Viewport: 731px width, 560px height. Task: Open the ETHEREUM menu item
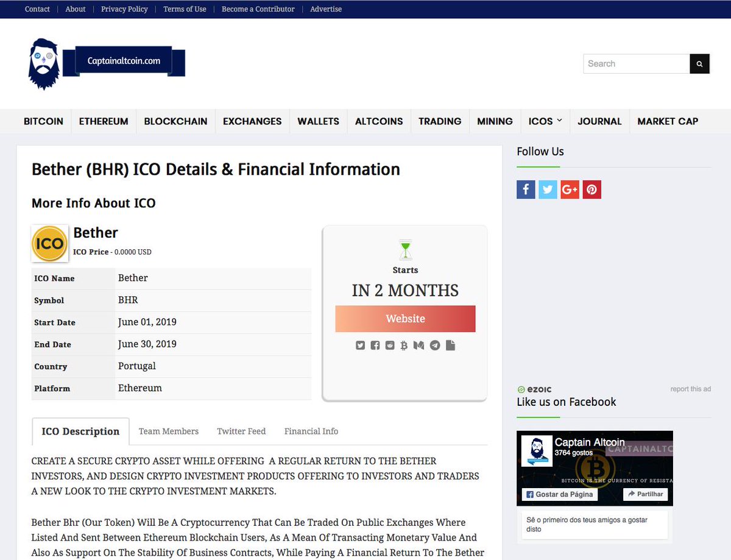coord(104,121)
